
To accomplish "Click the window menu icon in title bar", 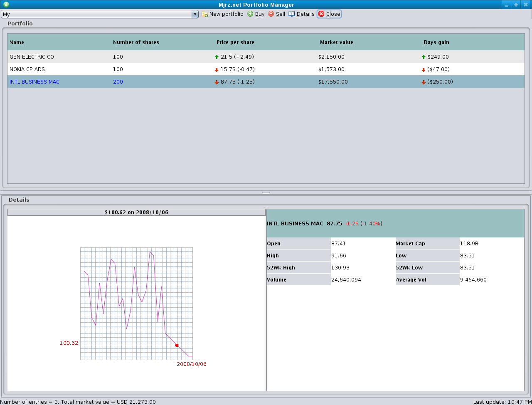I will point(6,5).
